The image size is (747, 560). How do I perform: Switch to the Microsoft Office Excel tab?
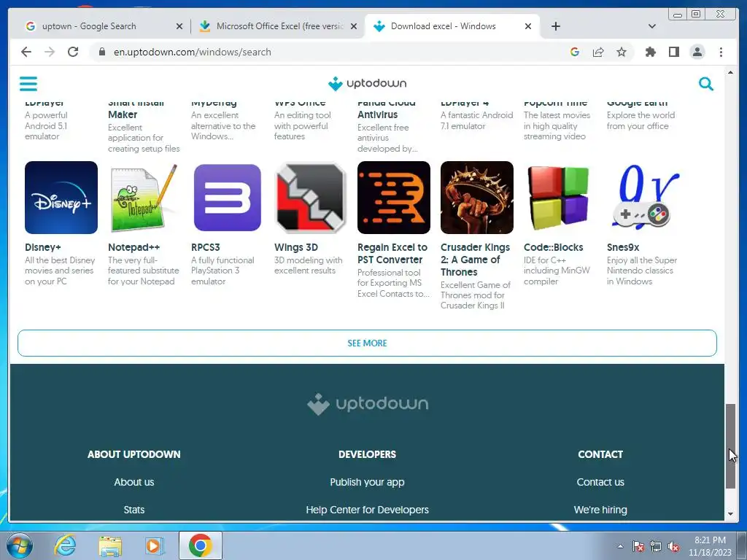tap(279, 26)
